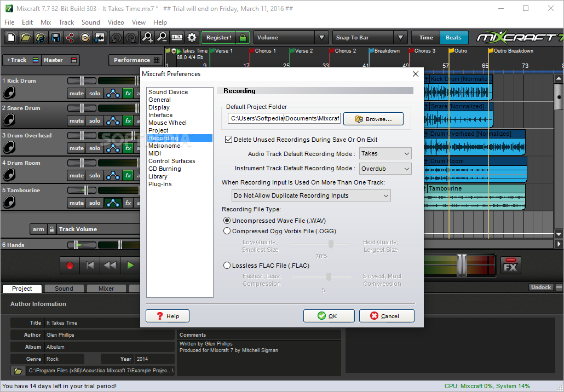Open the Instrument Track Default Recording Mode dropdown
The height and width of the screenshot is (392, 564).
[x=385, y=169]
